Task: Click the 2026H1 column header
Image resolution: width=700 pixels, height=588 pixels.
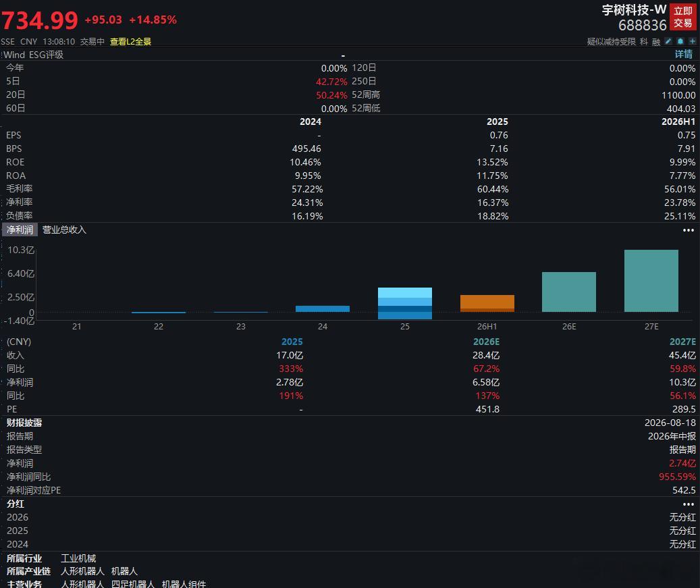Action: [x=678, y=122]
